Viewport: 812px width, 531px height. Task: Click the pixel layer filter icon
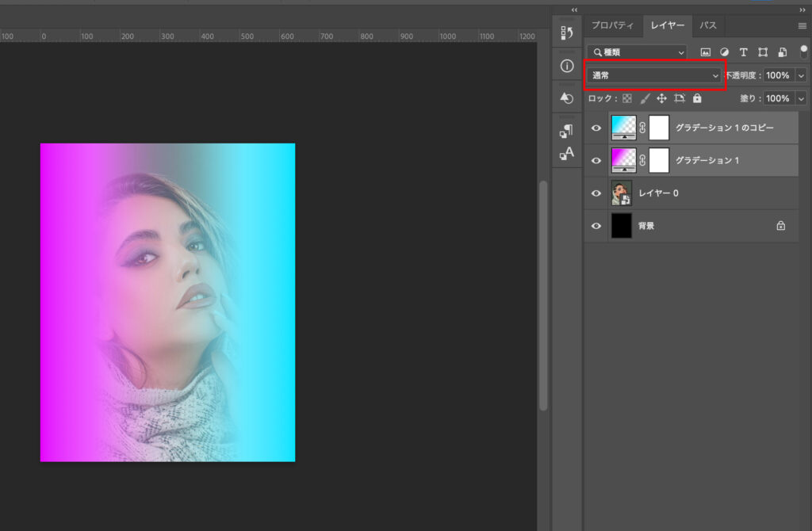point(706,52)
